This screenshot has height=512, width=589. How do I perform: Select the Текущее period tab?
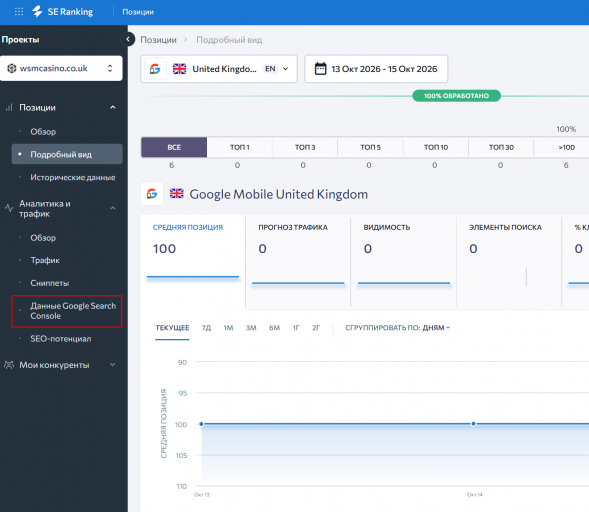pyautogui.click(x=172, y=328)
